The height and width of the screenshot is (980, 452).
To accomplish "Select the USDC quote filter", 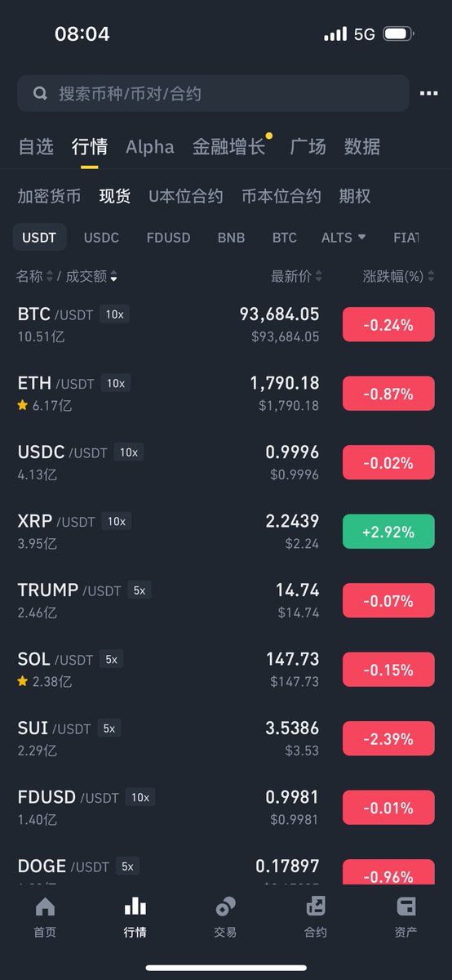I will pos(101,238).
